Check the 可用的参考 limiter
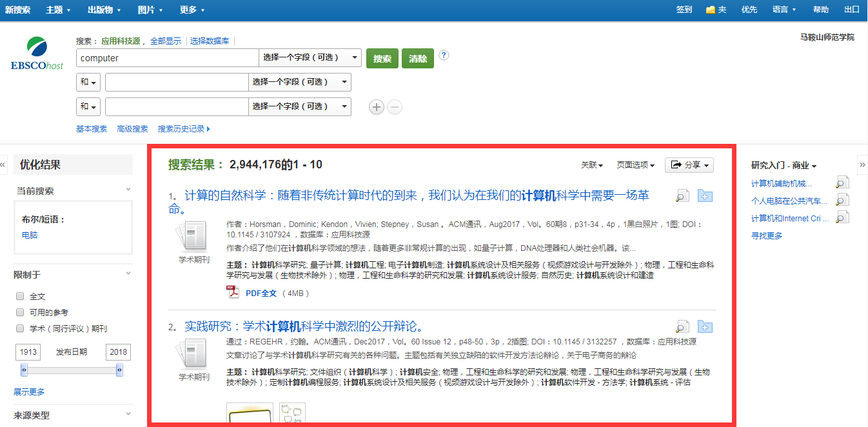The width and height of the screenshot is (868, 427). point(20,312)
